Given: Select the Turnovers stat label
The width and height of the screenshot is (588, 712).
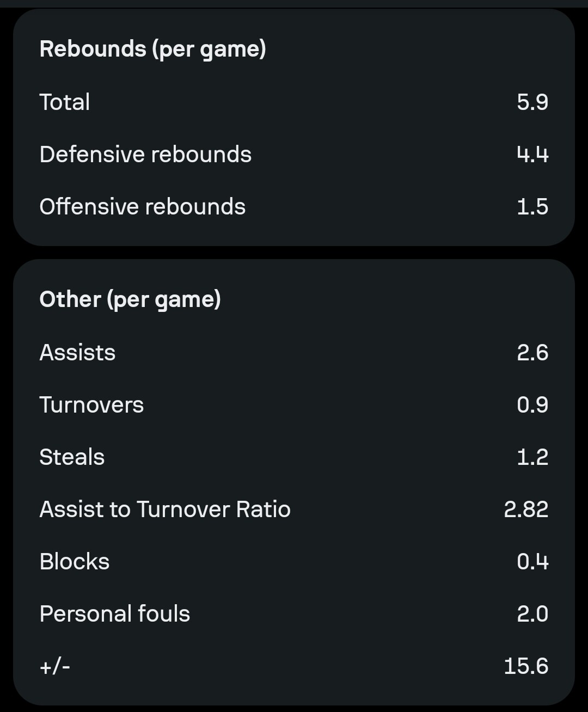Looking at the screenshot, I should [91, 404].
